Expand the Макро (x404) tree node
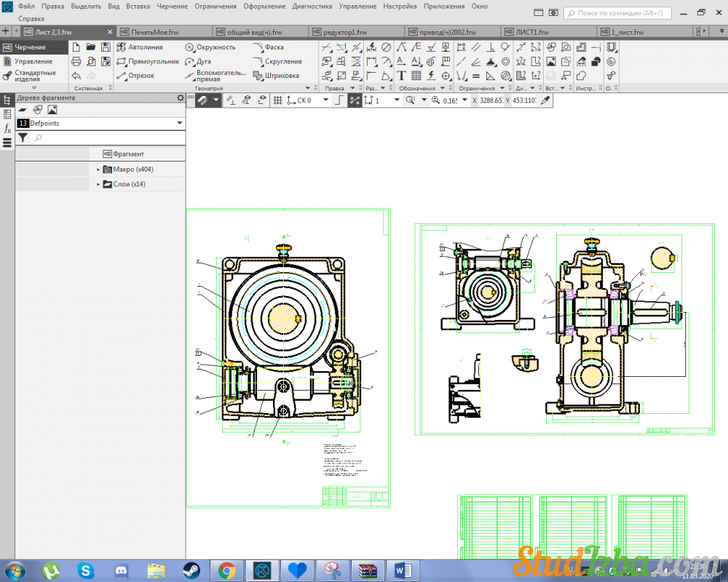 [x=98, y=170]
